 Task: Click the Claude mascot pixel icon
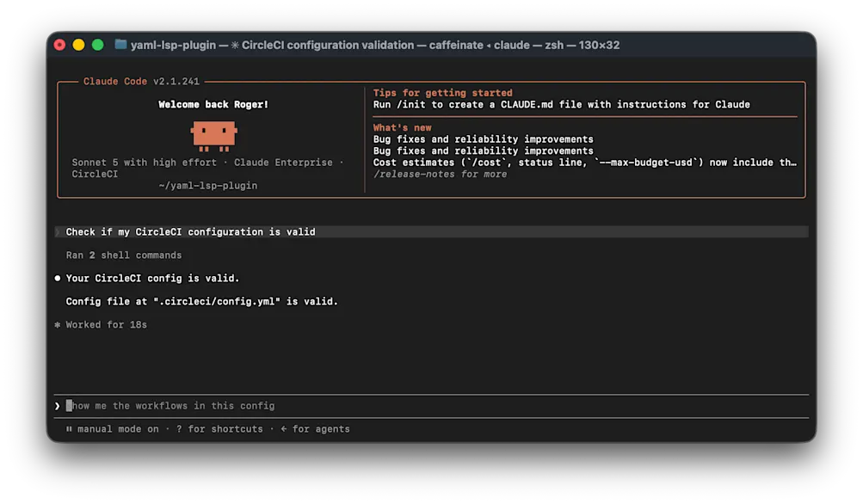[x=213, y=136]
